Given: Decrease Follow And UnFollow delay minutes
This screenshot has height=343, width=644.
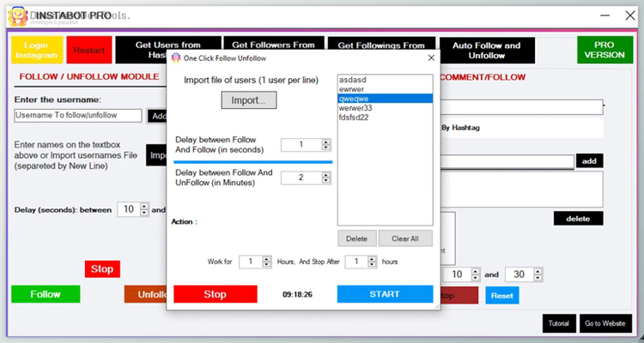Looking at the screenshot, I should 326,181.
